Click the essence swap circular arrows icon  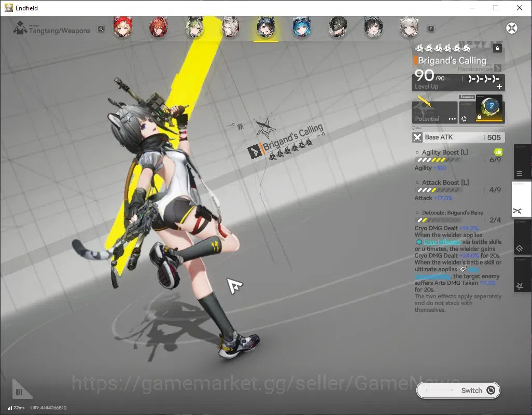click(x=464, y=119)
